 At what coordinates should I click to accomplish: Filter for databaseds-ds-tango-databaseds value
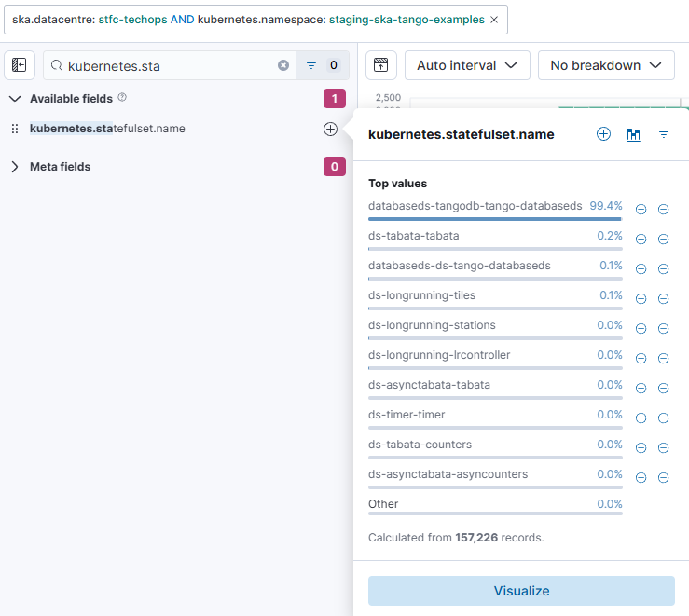click(x=641, y=269)
